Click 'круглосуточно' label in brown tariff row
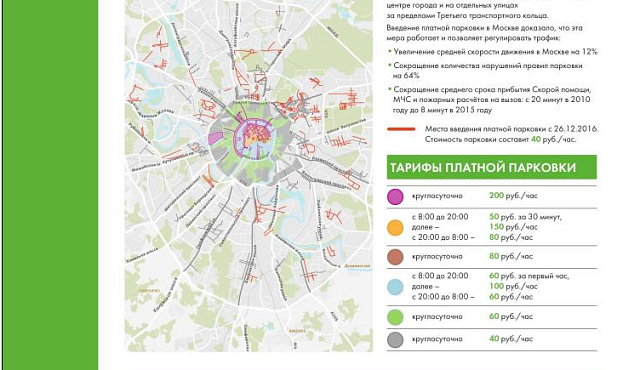 coord(437,257)
